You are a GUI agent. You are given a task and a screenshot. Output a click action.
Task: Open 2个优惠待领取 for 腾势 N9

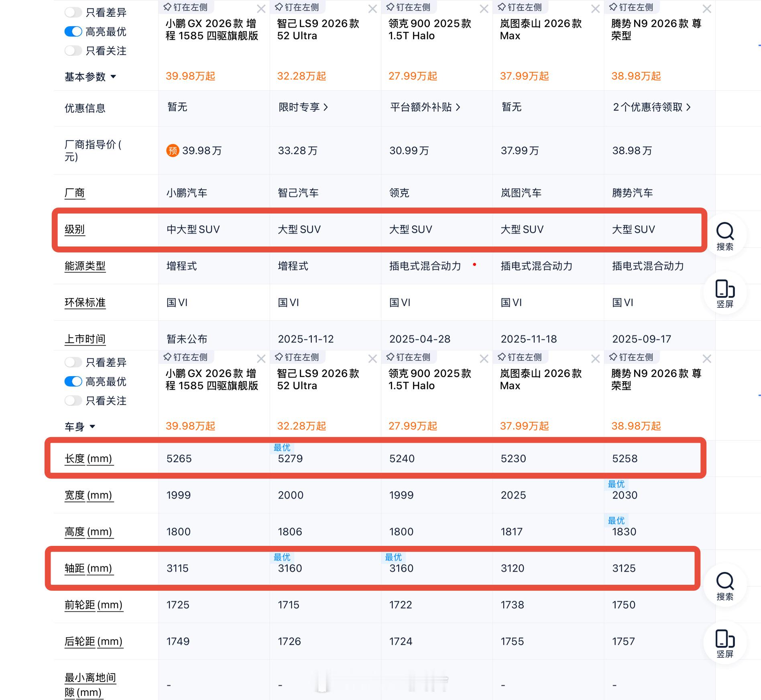(x=652, y=107)
